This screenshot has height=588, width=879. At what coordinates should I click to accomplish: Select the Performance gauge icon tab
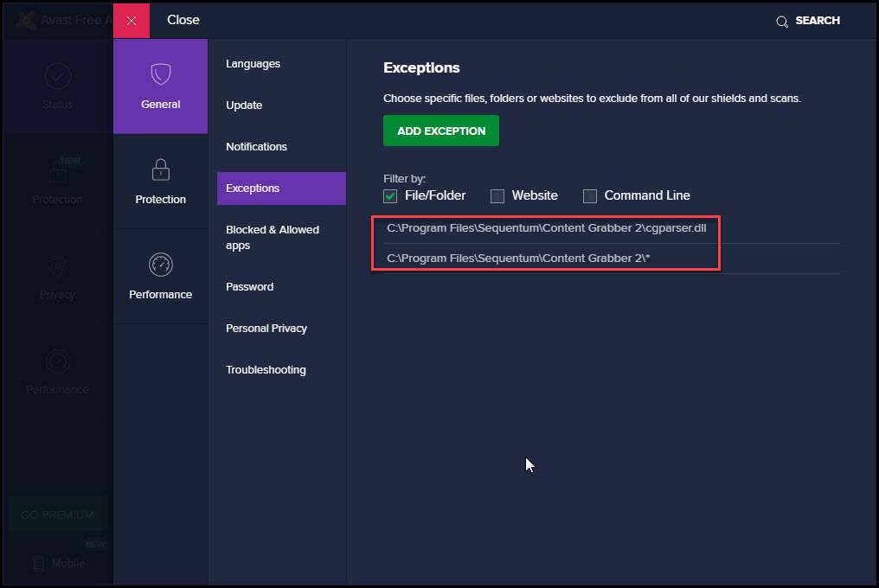(160, 265)
